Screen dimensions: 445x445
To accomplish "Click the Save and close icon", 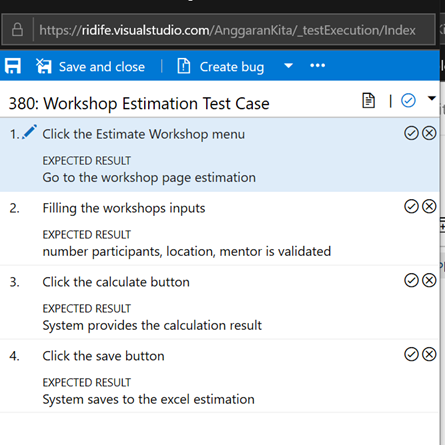I will tap(44, 66).
